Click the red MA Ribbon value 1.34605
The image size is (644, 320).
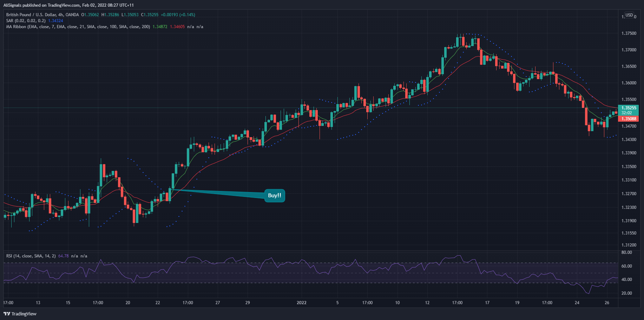coord(177,27)
